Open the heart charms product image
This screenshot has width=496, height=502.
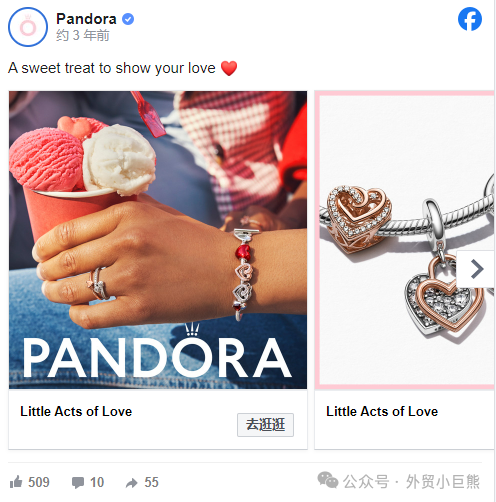pos(404,240)
